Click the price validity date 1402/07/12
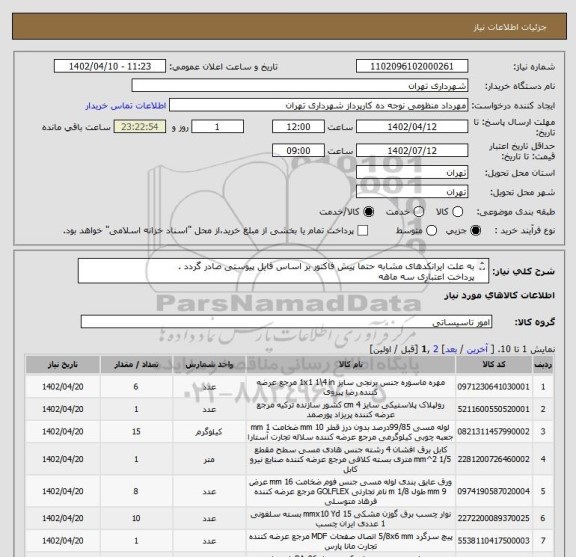 point(412,151)
